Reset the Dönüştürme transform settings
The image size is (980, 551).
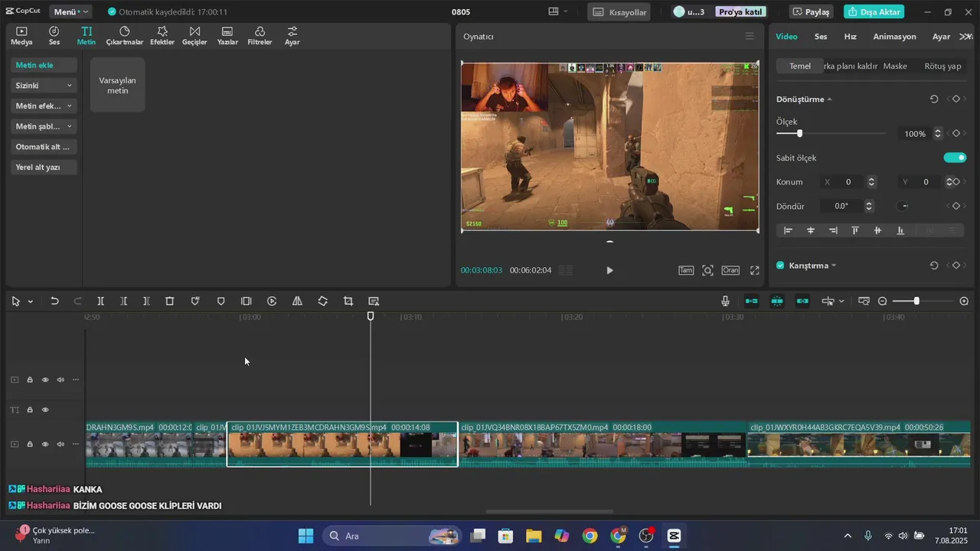pyautogui.click(x=934, y=99)
